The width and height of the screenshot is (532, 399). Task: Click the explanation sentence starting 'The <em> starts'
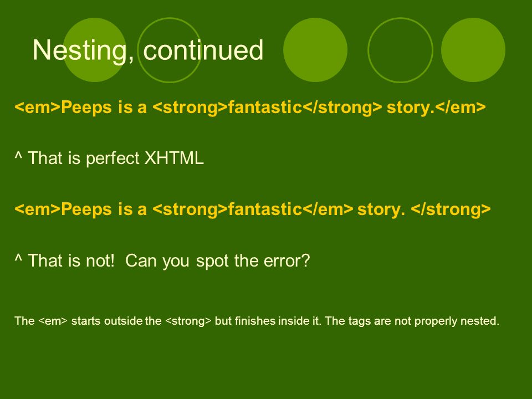(257, 321)
